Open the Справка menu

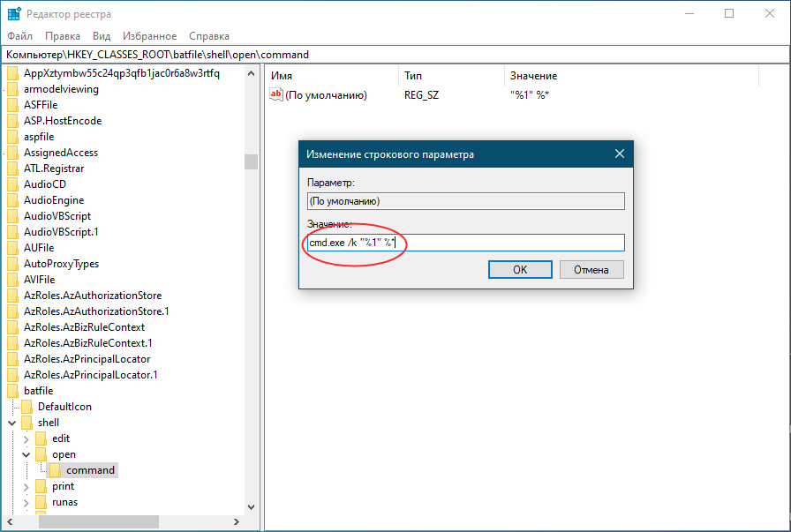(209, 36)
